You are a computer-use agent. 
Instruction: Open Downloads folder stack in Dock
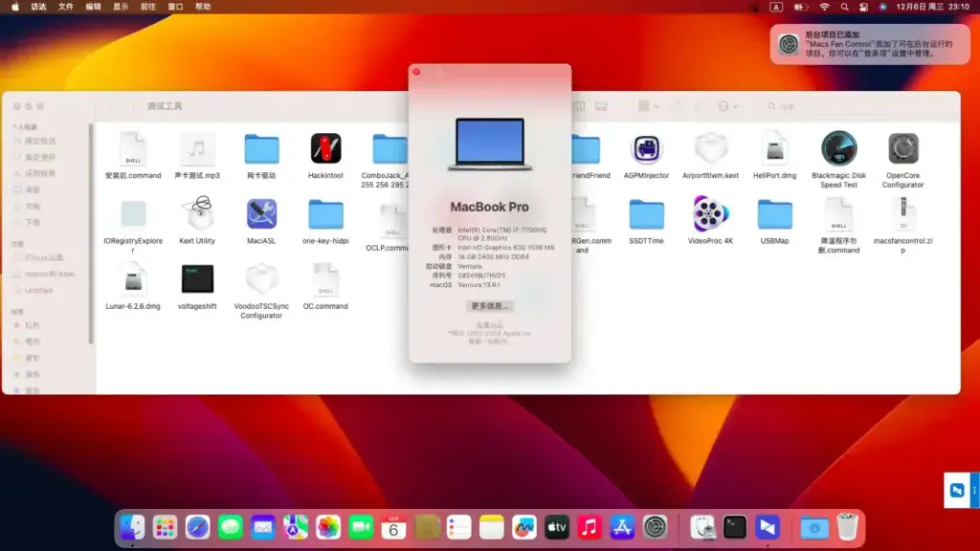[814, 528]
